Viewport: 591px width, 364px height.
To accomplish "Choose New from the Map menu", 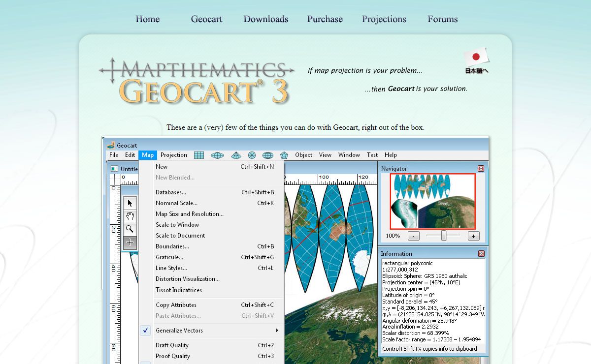I will click(x=212, y=167).
